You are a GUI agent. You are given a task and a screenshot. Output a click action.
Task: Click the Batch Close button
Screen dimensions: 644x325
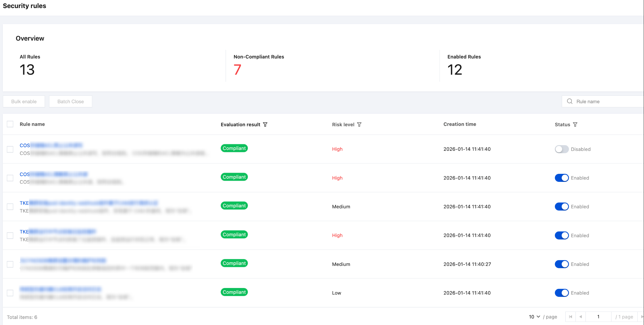point(70,102)
